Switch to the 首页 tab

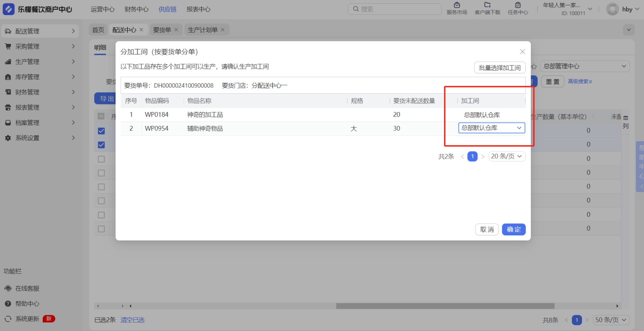coord(98,30)
